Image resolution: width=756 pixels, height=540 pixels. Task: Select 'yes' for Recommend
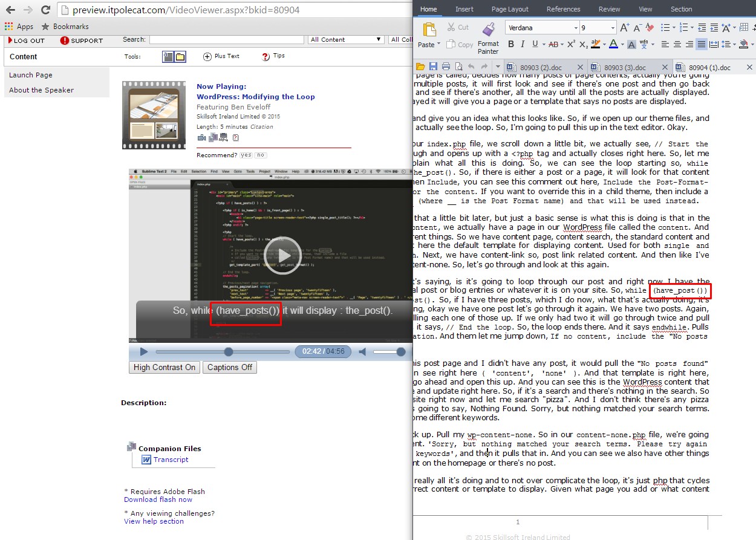(246, 155)
